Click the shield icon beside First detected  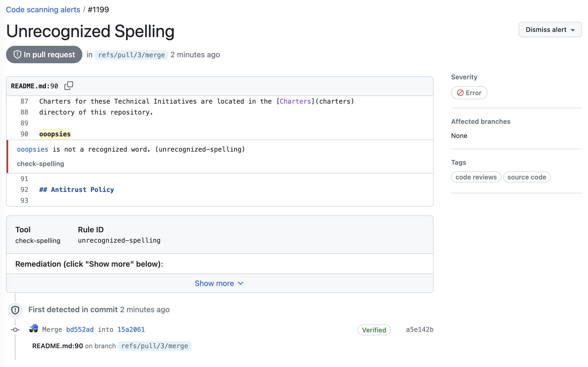coord(15,310)
